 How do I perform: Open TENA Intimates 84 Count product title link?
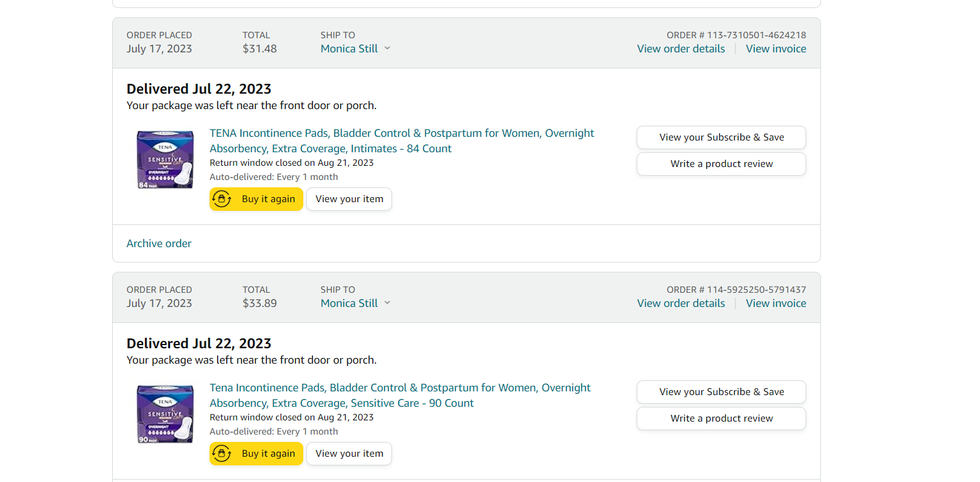coord(401,141)
